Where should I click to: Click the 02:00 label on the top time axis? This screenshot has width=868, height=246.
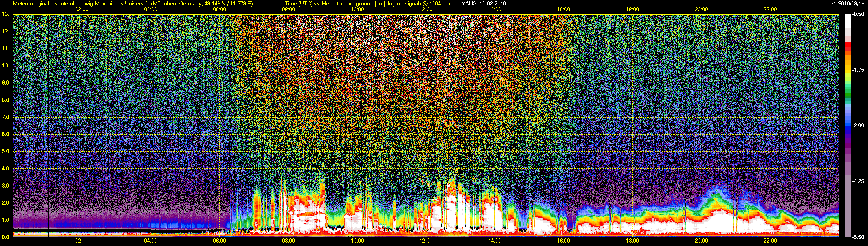tap(82, 10)
